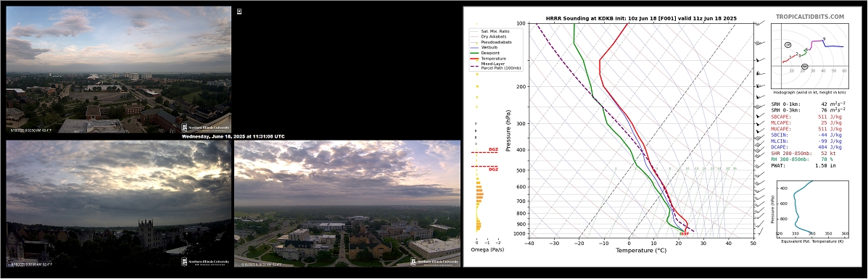This screenshot has width=868, height=279.
Task: Click the Hodograph caption text
Action: point(809,93)
